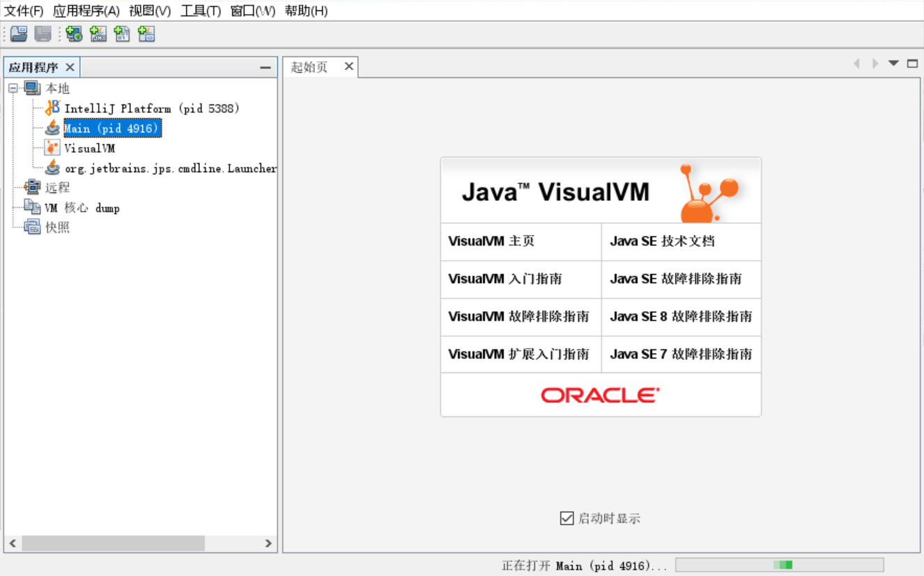Close the 起始页 tab
The width and height of the screenshot is (924, 576).
pyautogui.click(x=349, y=66)
